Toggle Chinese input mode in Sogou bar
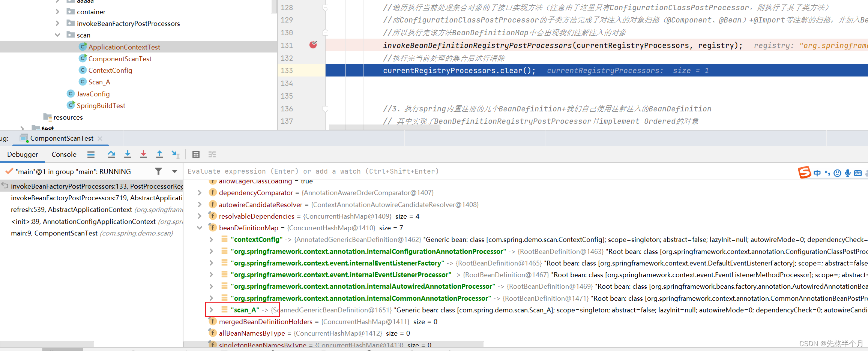Screen dimensions: 868x351 click(817, 173)
